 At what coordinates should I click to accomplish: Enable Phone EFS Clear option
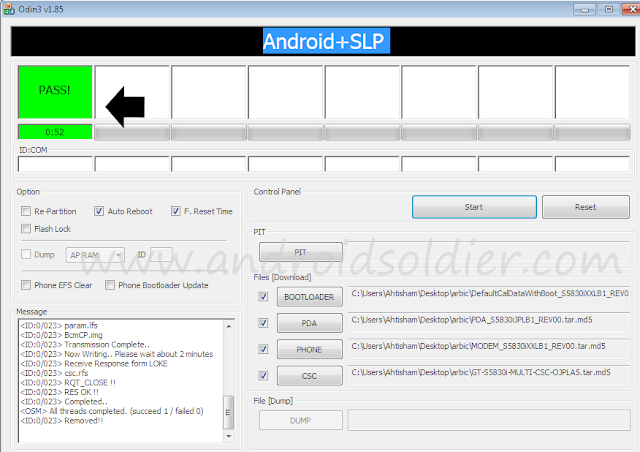(26, 285)
